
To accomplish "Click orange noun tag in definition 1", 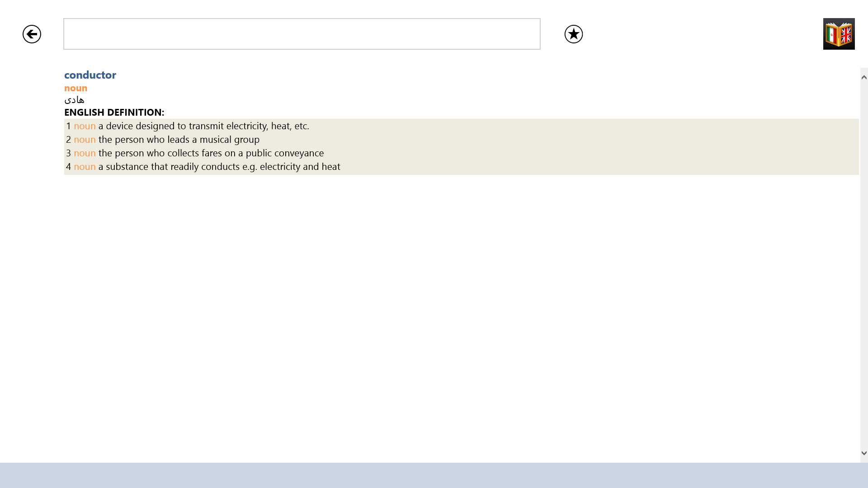I will click(x=85, y=126).
